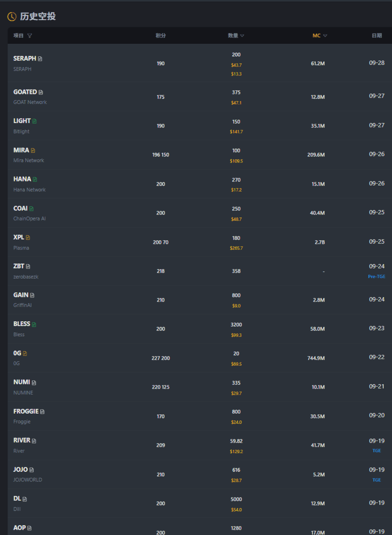392x535 pixels.
Task: Select the BLESS project name
Action: click(x=22, y=324)
